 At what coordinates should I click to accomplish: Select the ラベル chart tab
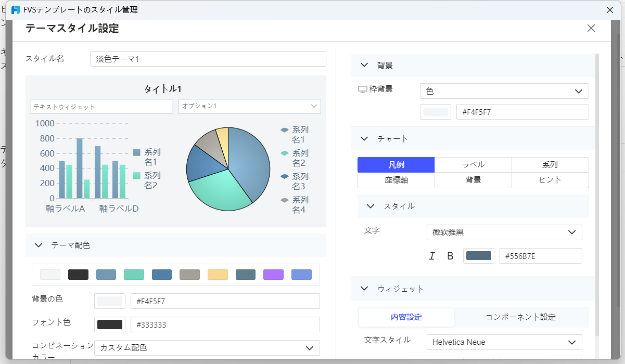click(x=473, y=165)
